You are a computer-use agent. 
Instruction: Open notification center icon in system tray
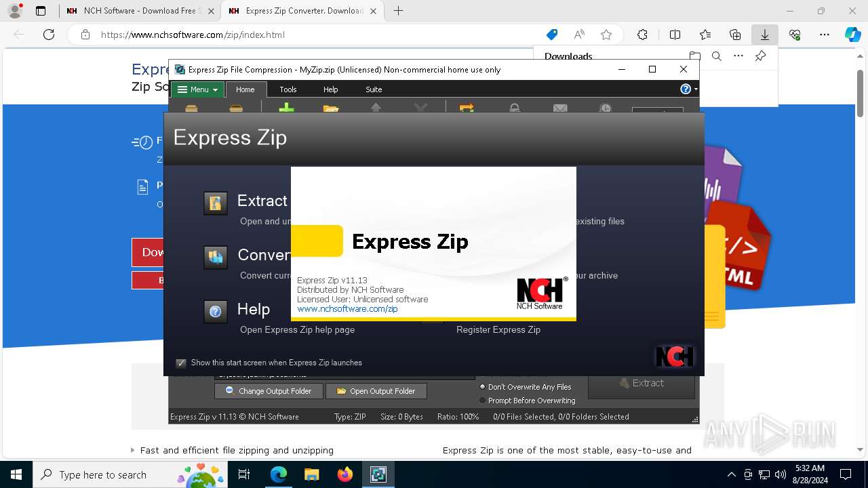(x=846, y=474)
